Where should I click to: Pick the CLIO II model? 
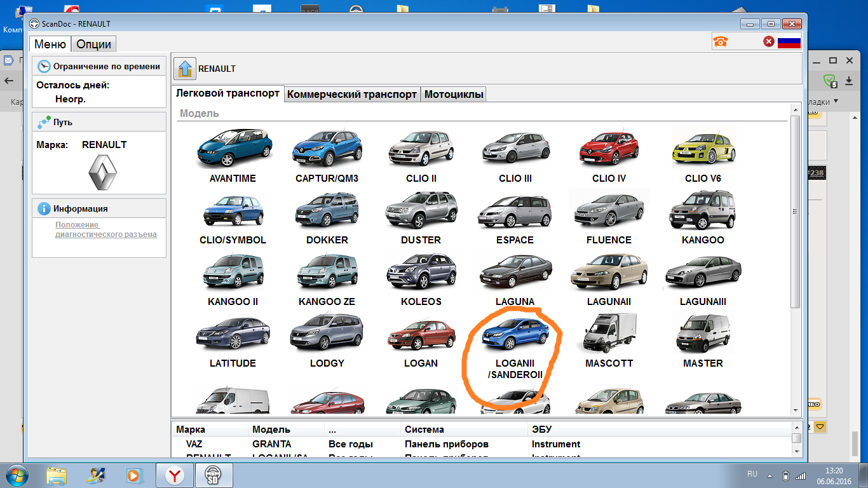[x=421, y=154]
